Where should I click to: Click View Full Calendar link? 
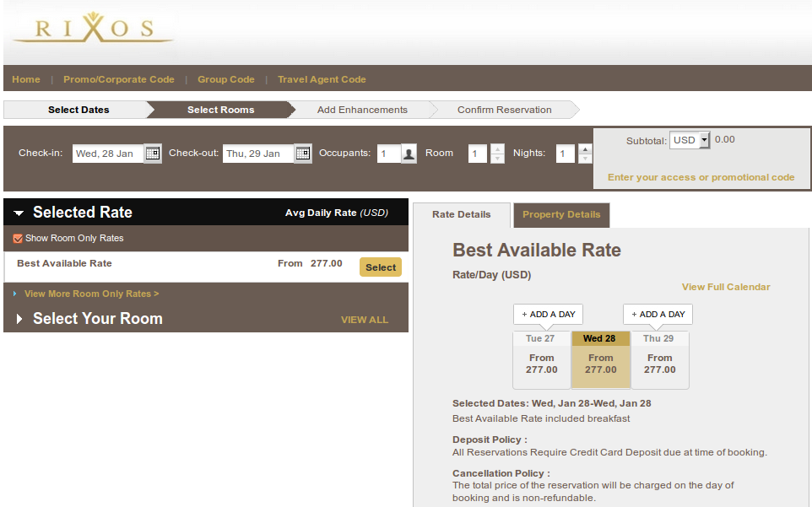726,287
